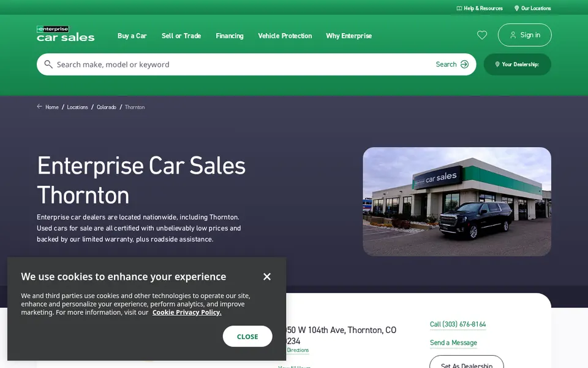Screen dimensions: 588x368
Task: Click the W 104th Ave address text
Action: (341, 335)
